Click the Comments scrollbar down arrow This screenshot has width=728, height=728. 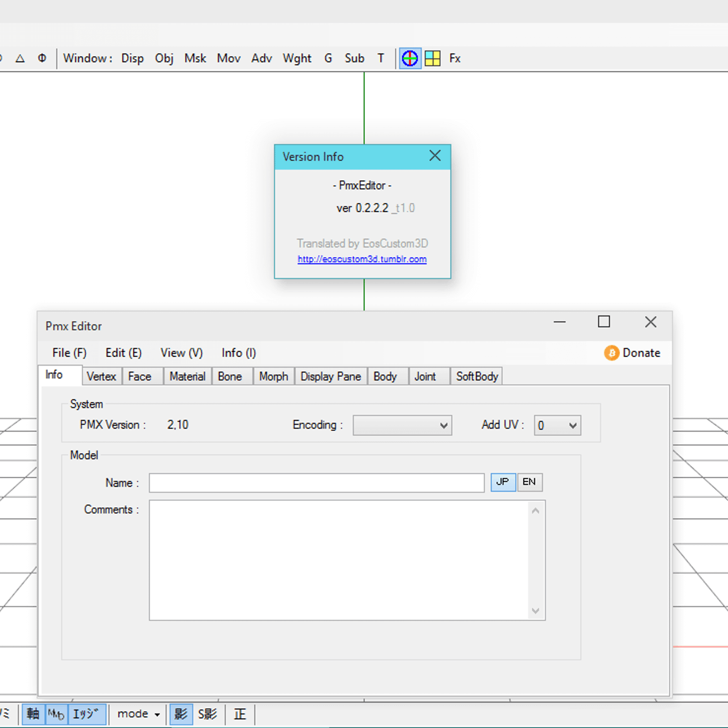pyautogui.click(x=536, y=611)
